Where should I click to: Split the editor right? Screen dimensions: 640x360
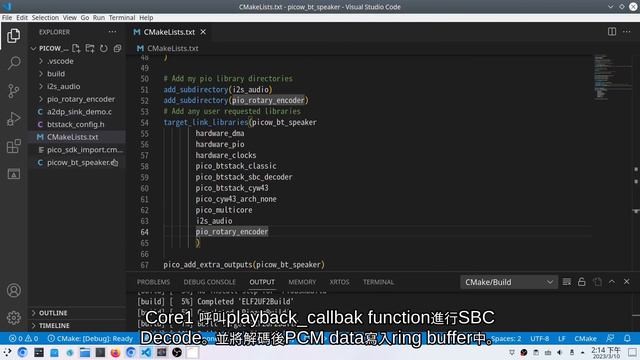612,32
